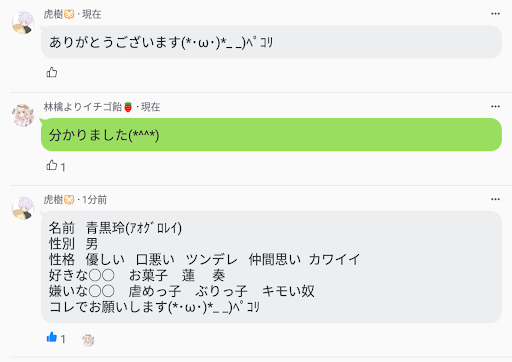Unlike the 青黒玲 profile comment
The image size is (512, 362).
(x=52, y=337)
